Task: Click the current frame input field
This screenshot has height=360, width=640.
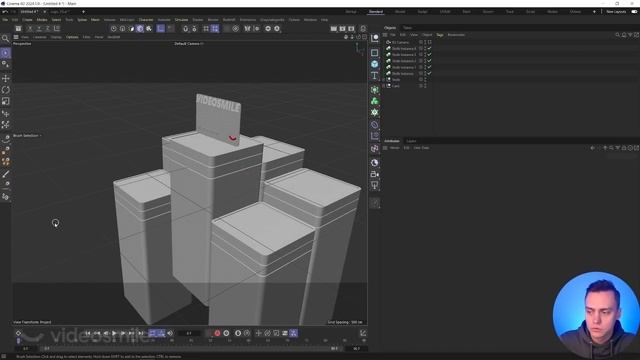Action: 189,333
